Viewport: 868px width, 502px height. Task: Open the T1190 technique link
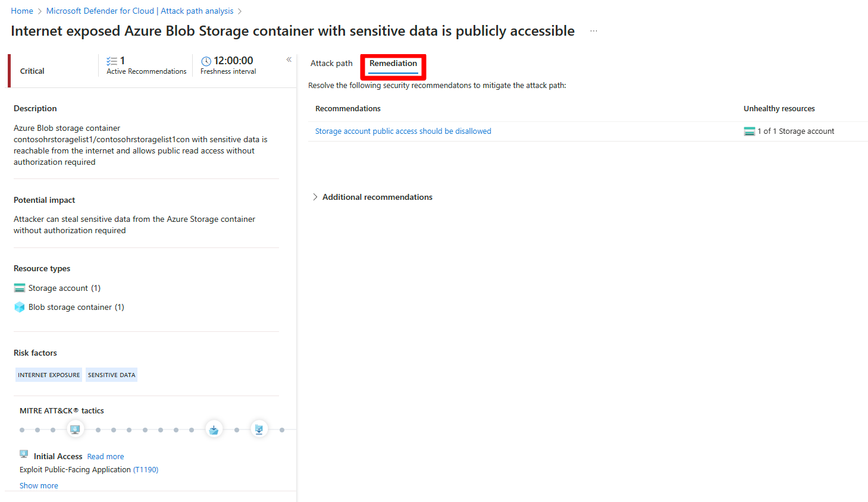(x=146, y=470)
